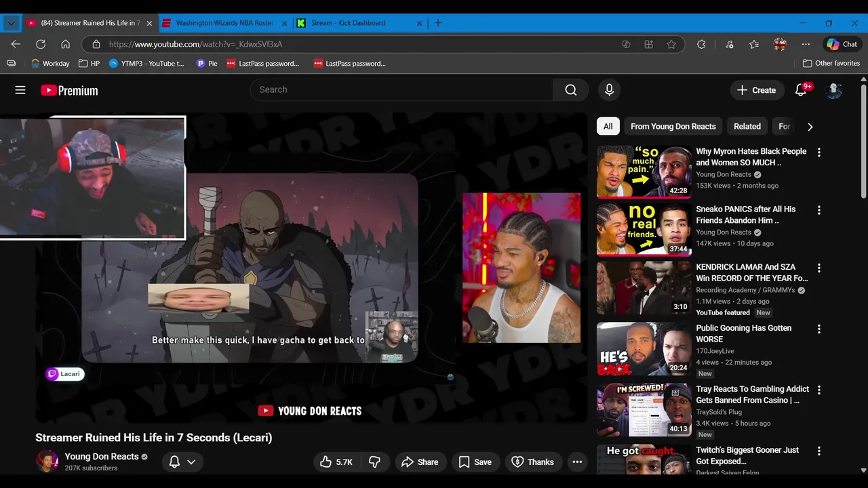Screen dimensions: 868x488
Task: Open the browser extensions puzzle icon
Action: (x=701, y=44)
